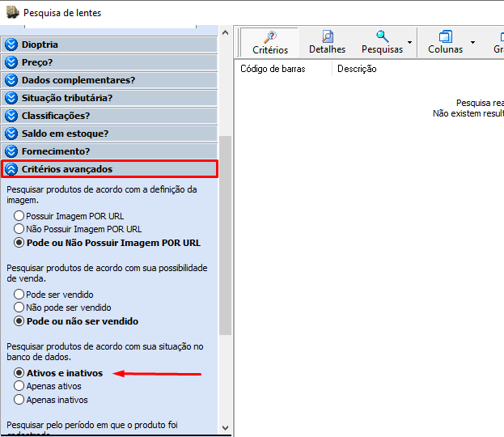Click the Dioptria chevron icon
504x437 pixels.
(x=11, y=45)
